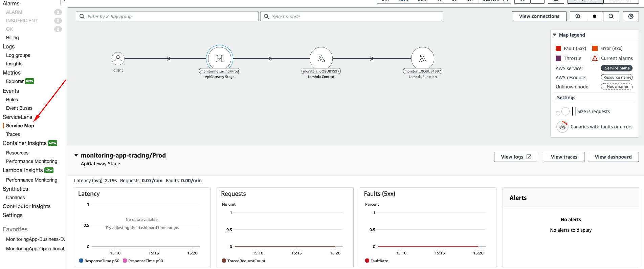Select the Lambda Function node

tap(423, 59)
